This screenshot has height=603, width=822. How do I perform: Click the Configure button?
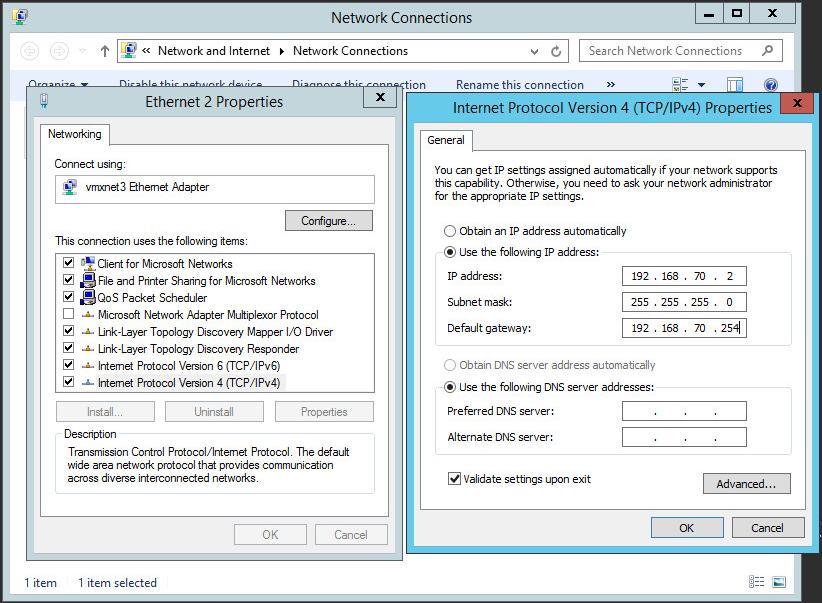[329, 220]
